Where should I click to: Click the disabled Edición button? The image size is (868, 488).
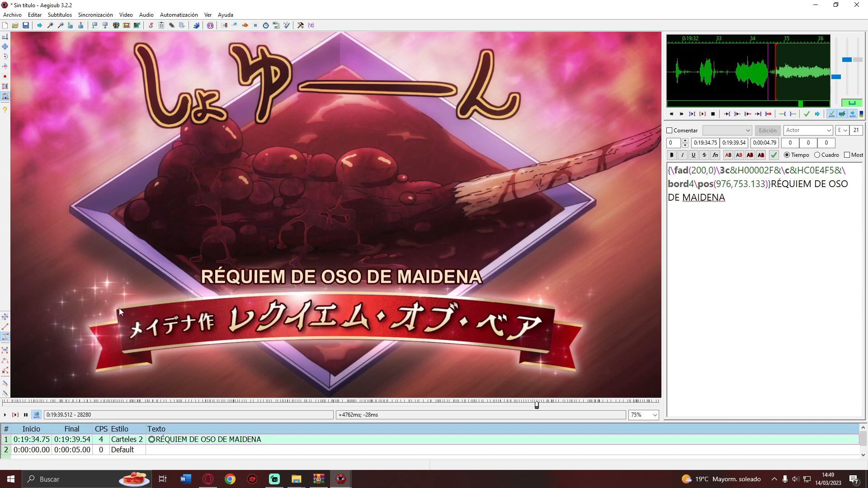click(x=767, y=131)
